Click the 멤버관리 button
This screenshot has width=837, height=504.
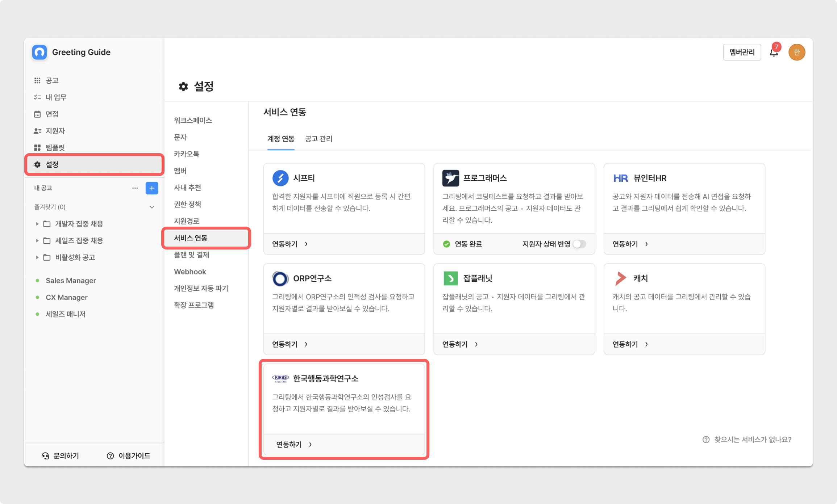tap(742, 52)
